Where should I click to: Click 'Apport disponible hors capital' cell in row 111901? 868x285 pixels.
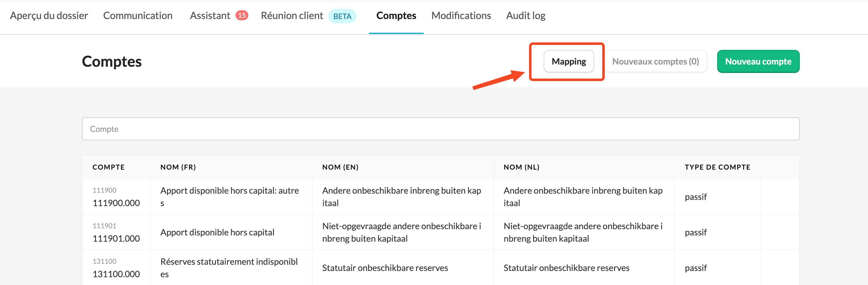coord(217,232)
